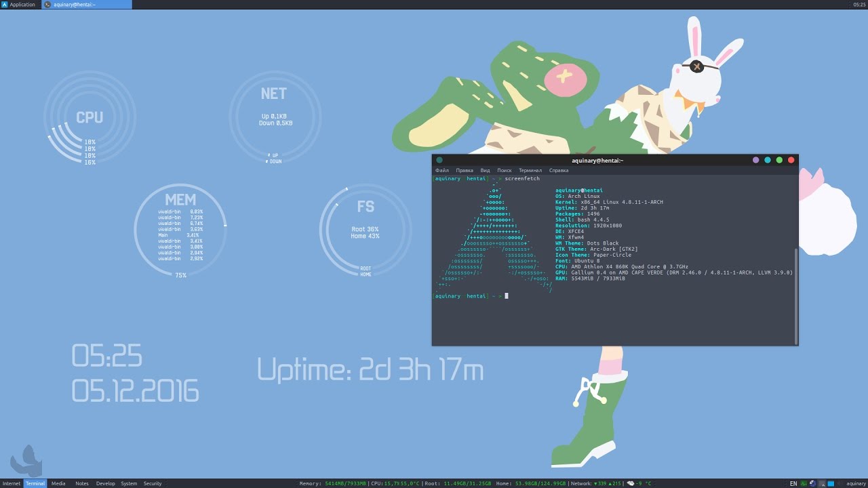Screen dimensions: 868x488
Task: Click the terminal window title aquinary@hentai:~
Action: (x=597, y=161)
